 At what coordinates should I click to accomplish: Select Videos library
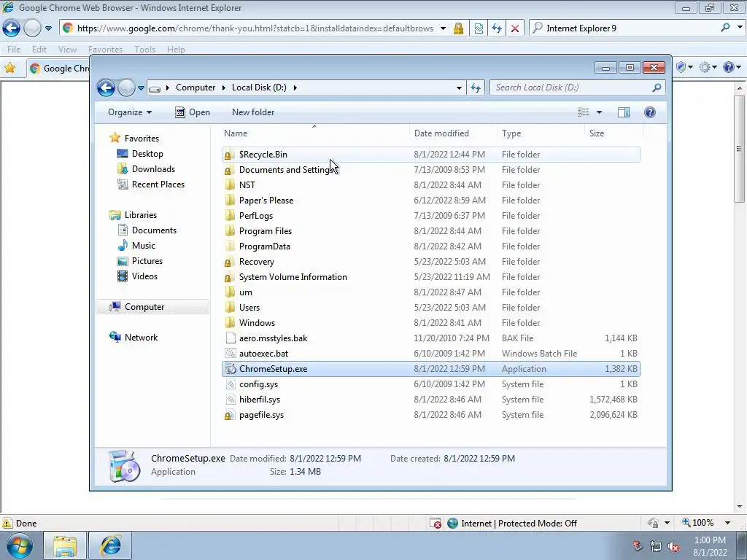point(144,276)
